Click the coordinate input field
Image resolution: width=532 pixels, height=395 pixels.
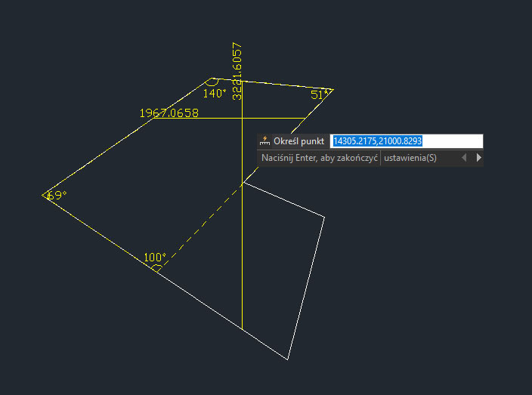[407, 141]
